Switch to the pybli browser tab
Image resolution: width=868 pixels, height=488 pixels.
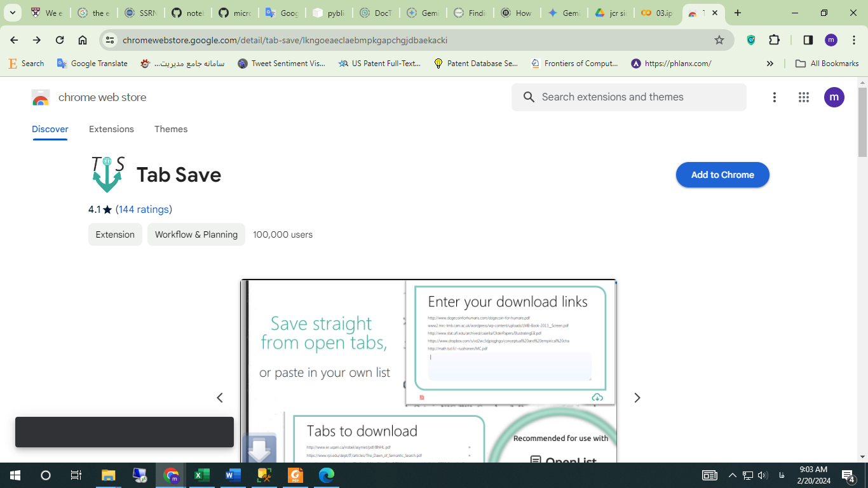pyautogui.click(x=329, y=13)
